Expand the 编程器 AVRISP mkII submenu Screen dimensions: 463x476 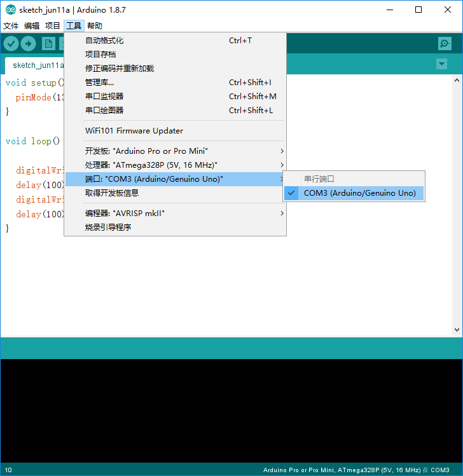(176, 214)
